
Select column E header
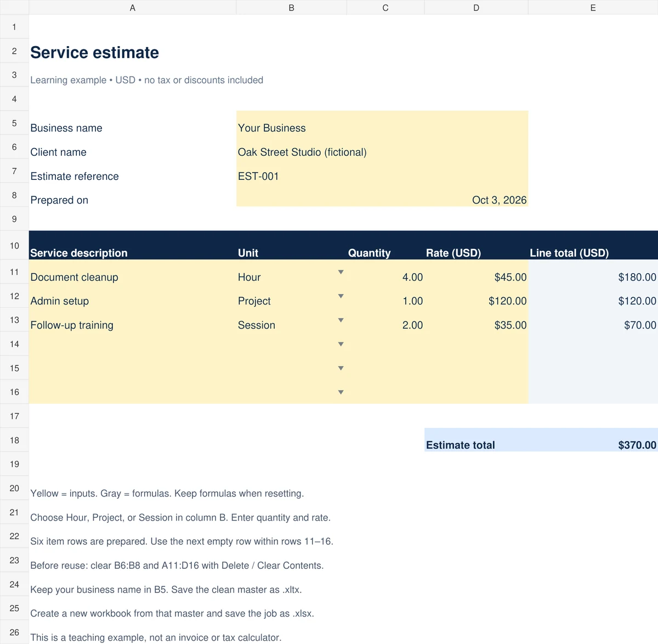click(x=593, y=8)
